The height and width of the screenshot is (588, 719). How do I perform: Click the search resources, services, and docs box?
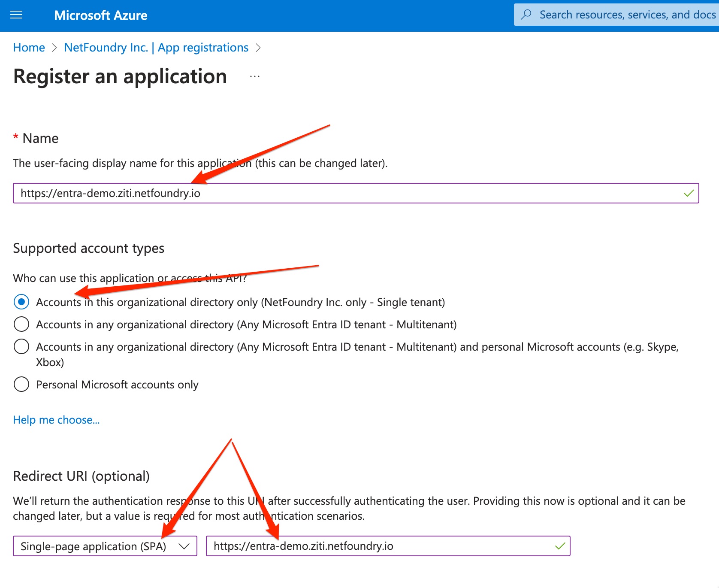616,15
